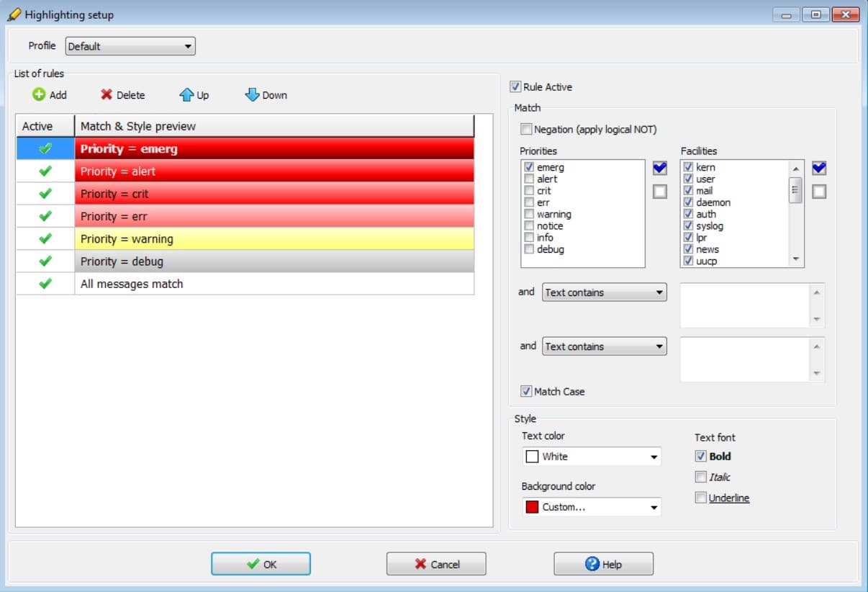The width and height of the screenshot is (868, 592).
Task: Check the warning priority
Action: click(529, 214)
